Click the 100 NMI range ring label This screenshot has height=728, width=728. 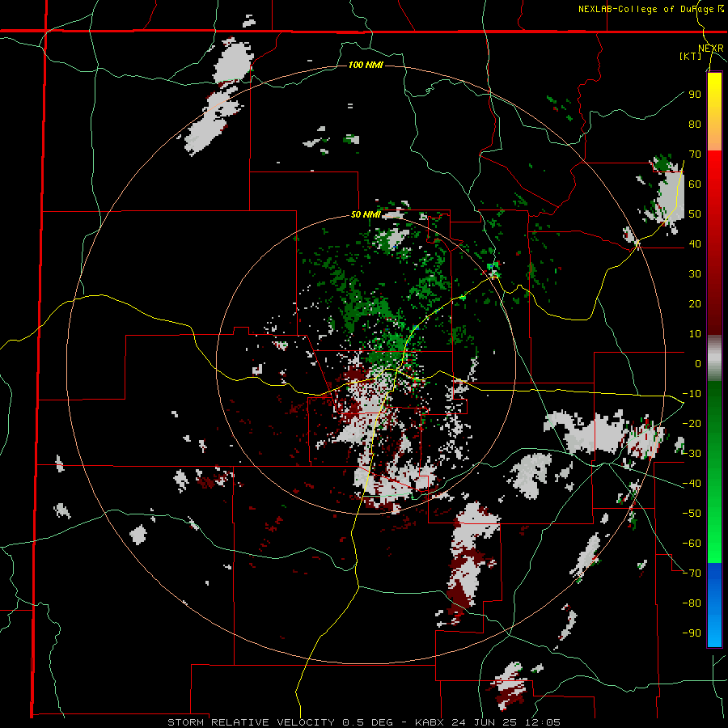tap(366, 65)
